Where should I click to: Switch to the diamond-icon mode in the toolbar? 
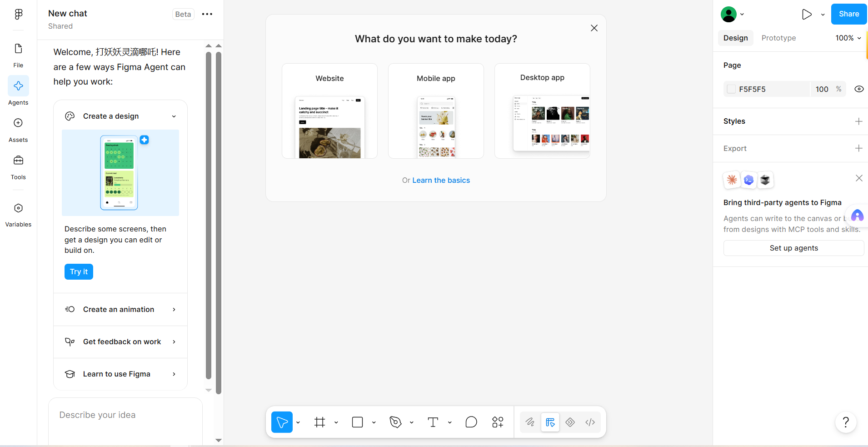click(x=570, y=422)
